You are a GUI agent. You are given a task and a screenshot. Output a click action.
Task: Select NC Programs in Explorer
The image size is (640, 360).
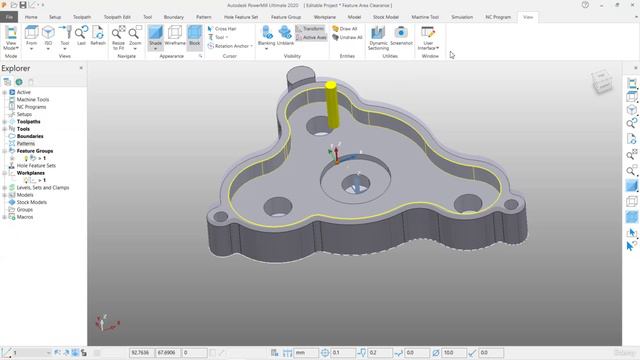[x=31, y=107]
